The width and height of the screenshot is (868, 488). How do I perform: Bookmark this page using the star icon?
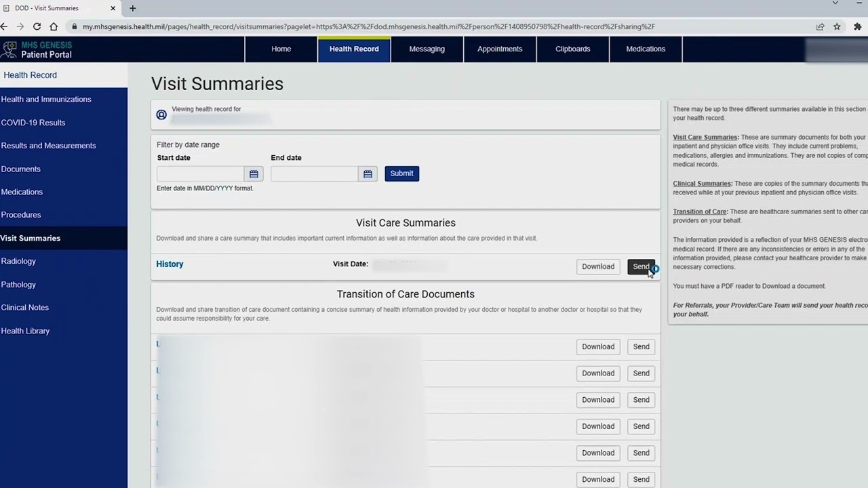tap(837, 26)
